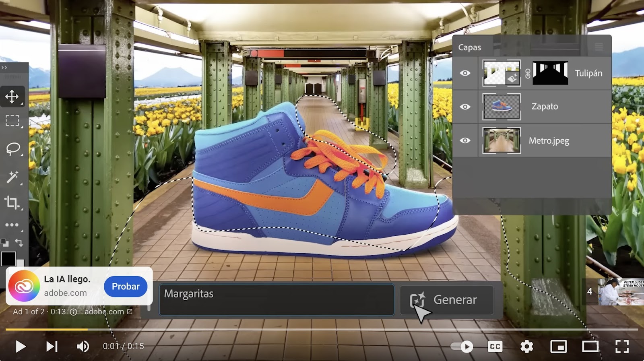Click the black foreground color swatch
Viewport: 644px width, 361px height.
[8, 259]
